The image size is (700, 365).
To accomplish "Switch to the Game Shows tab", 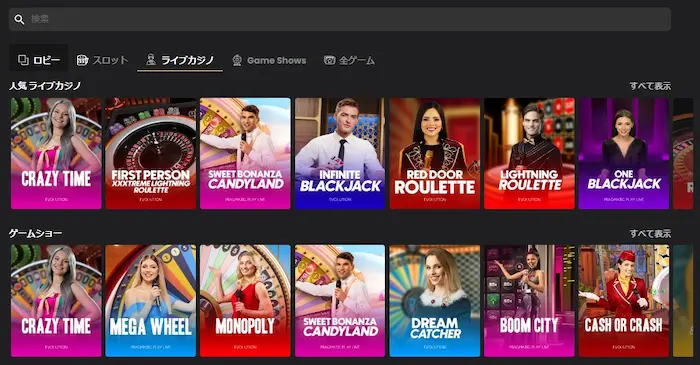I will (269, 60).
